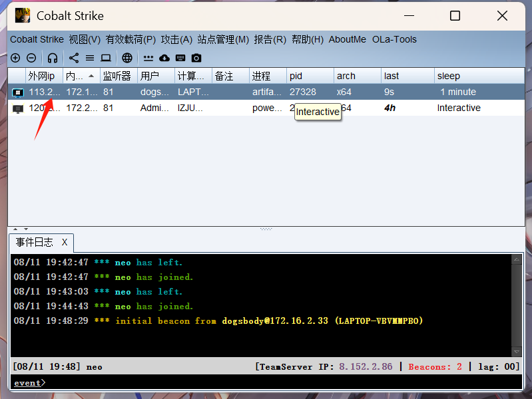Image resolution: width=532 pixels, height=399 pixels.
Task: Click the globe web icon in toolbar
Action: (127, 58)
